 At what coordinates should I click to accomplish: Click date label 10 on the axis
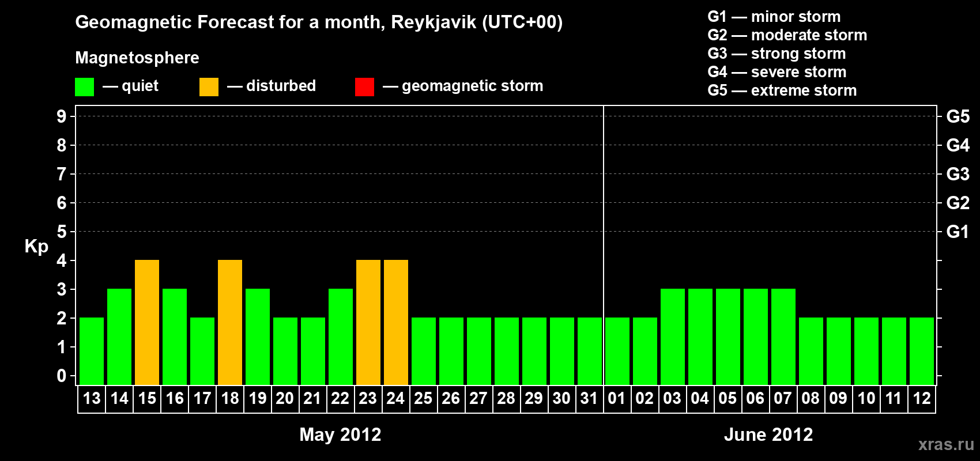[866, 399]
